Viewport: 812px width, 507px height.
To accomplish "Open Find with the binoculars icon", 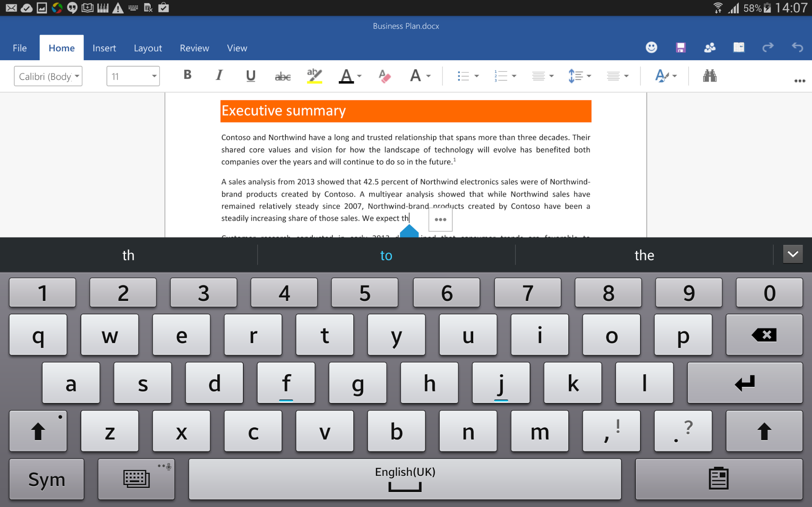I will pyautogui.click(x=709, y=76).
